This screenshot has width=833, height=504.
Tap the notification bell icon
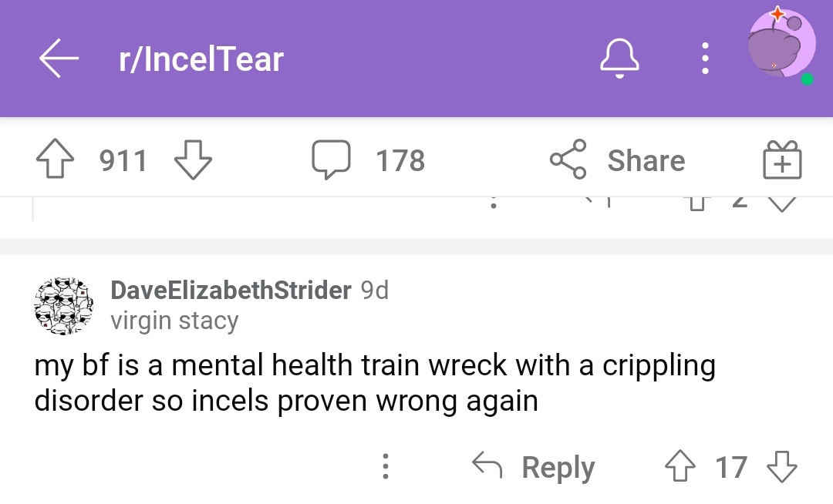[619, 59]
